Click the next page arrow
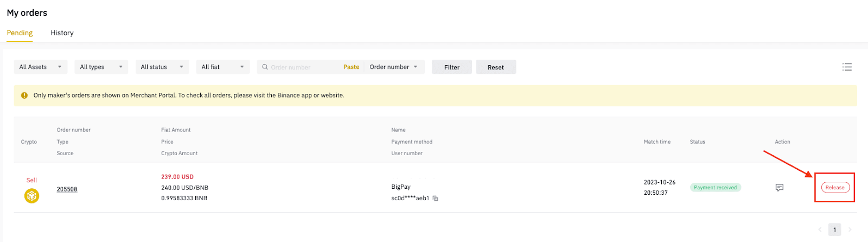The height and width of the screenshot is (242, 868). (x=850, y=230)
